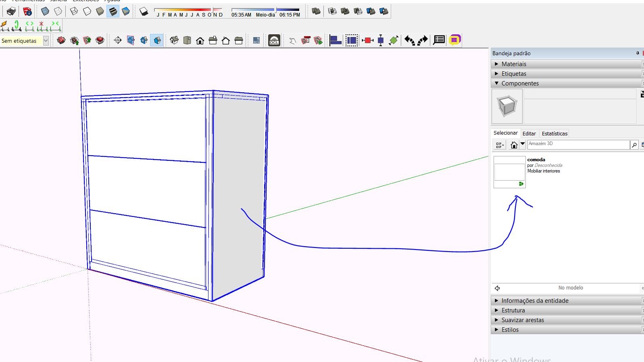The image size is (644, 362).
Task: Open Component Attributes icon
Action: 319,40
